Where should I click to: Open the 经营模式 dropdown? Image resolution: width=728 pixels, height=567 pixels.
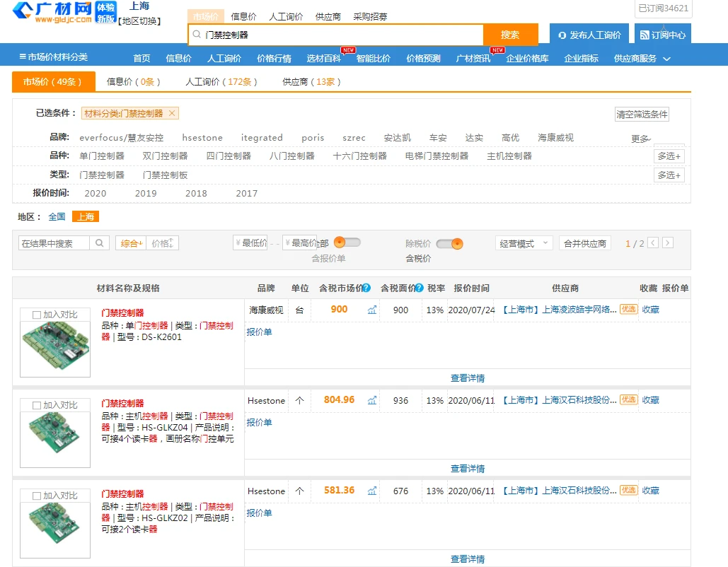coord(524,244)
